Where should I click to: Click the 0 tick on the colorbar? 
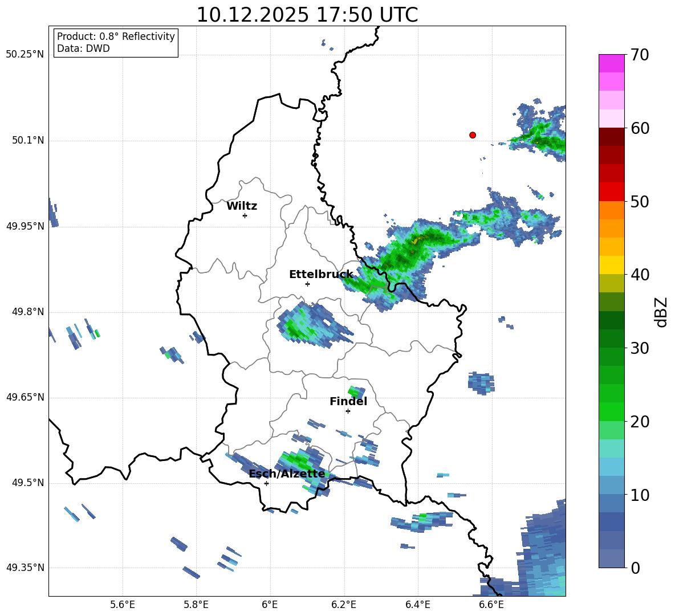click(x=635, y=568)
